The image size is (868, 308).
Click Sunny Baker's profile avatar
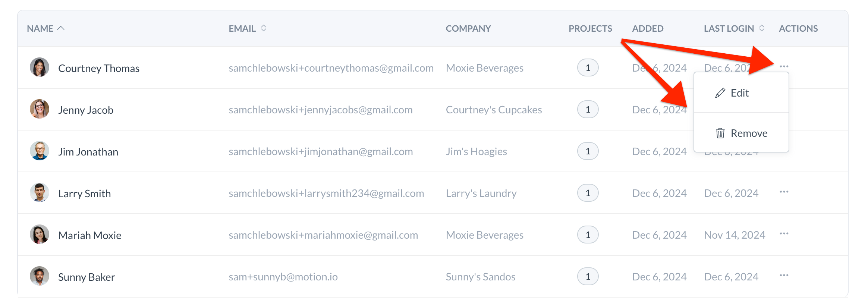coord(40,276)
